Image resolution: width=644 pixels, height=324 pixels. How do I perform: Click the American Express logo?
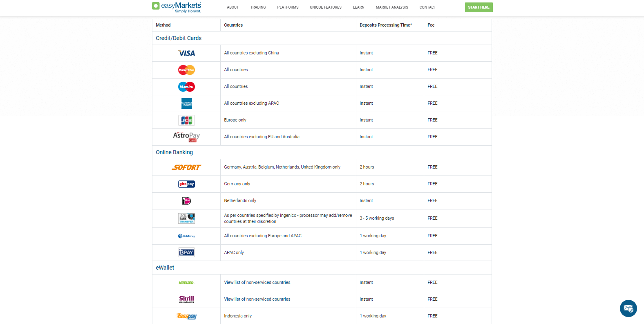click(187, 103)
